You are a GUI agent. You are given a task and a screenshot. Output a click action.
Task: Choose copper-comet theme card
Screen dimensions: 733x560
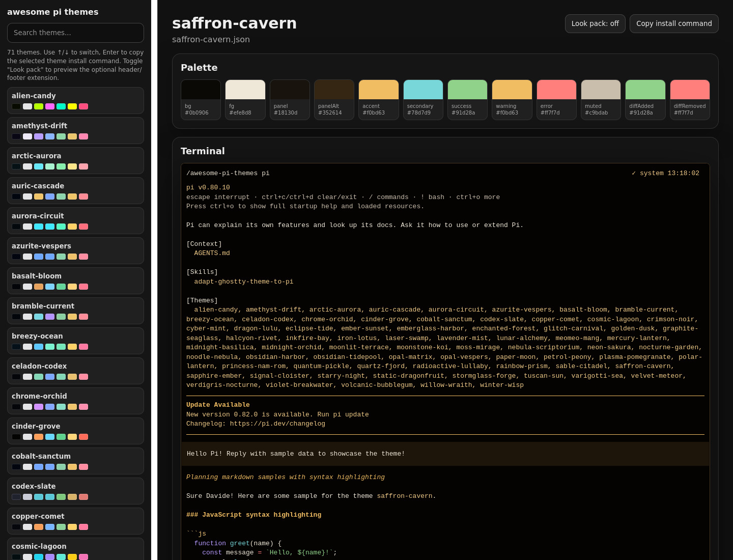(x=75, y=521)
